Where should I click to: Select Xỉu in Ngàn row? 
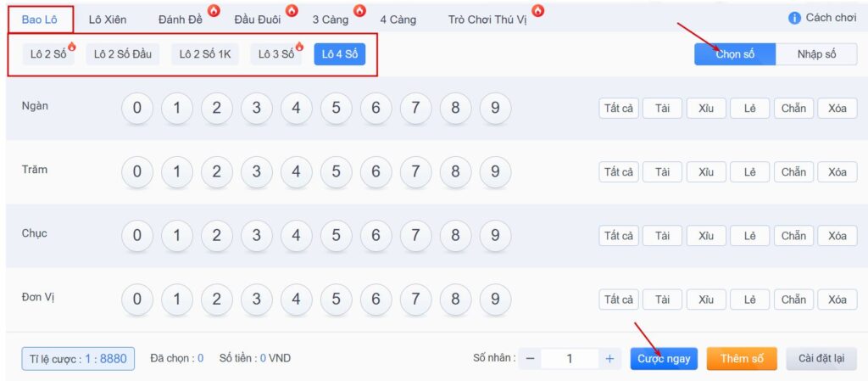coord(706,108)
